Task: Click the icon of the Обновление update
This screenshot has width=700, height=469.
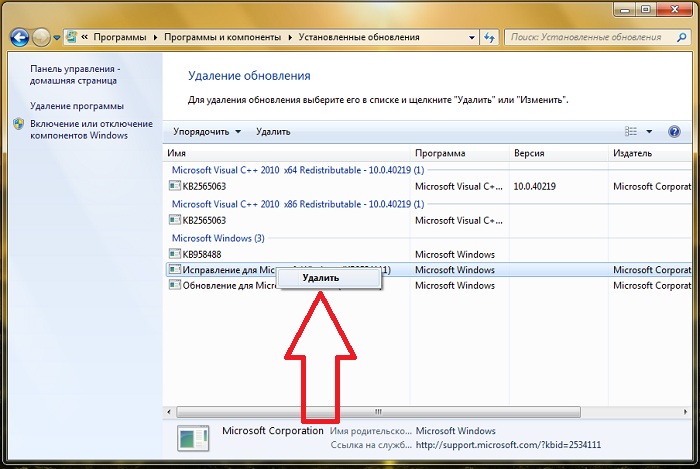Action: click(175, 285)
